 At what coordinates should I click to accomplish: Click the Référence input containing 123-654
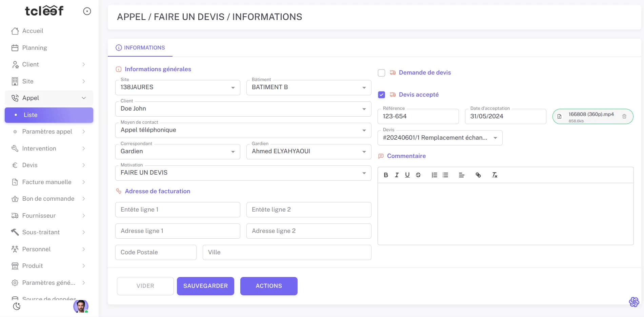coord(418,116)
